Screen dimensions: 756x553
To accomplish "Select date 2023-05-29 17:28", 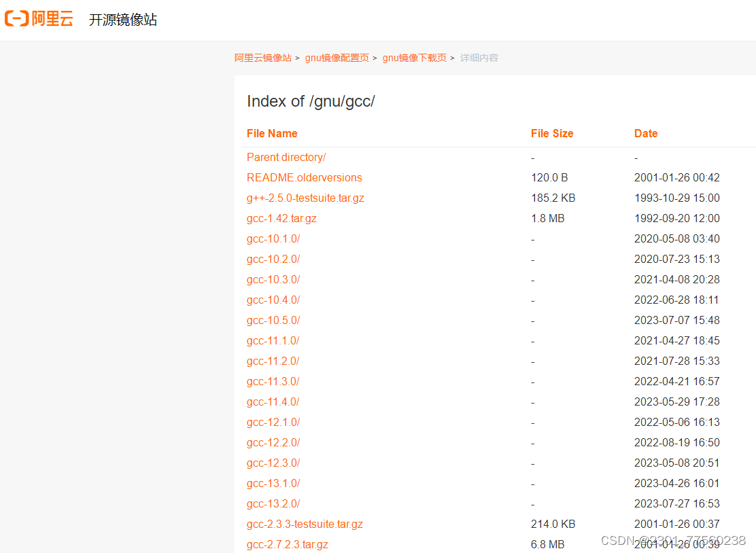I will [677, 402].
